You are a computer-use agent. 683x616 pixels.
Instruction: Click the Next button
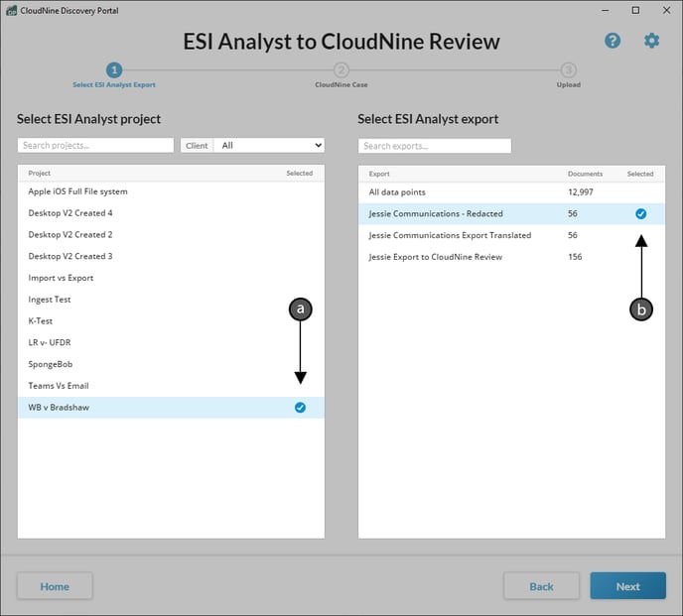(628, 586)
